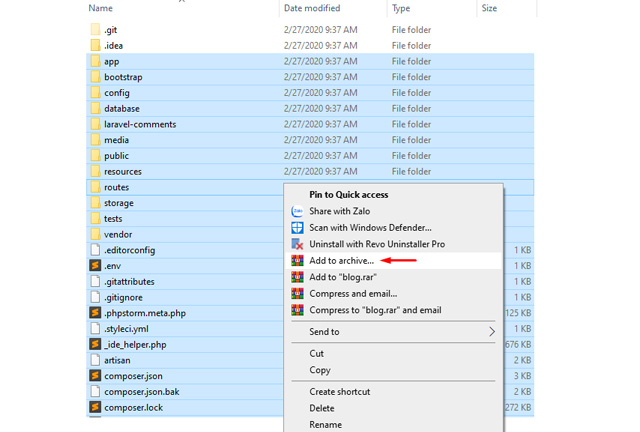Click the resources folder icon
This screenshot has width=640, height=432.
[95, 171]
